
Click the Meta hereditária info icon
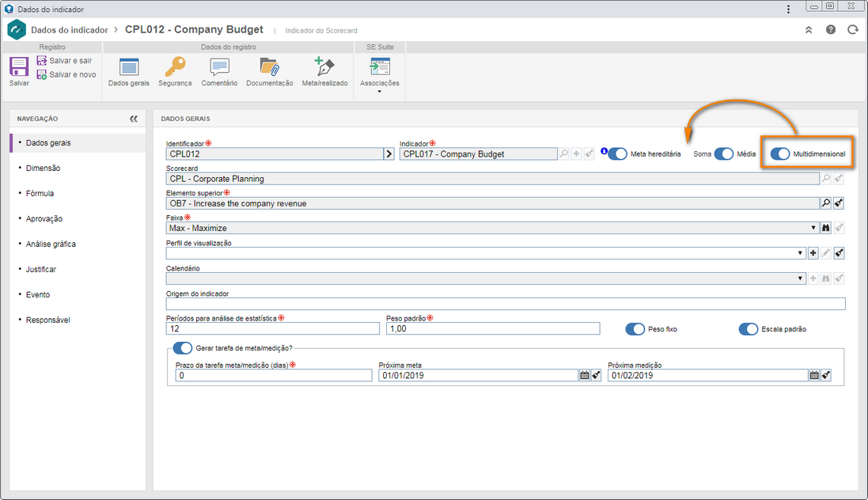click(x=604, y=150)
